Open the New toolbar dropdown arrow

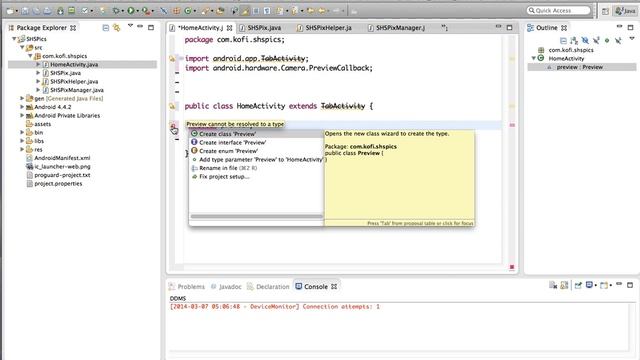(17, 11)
